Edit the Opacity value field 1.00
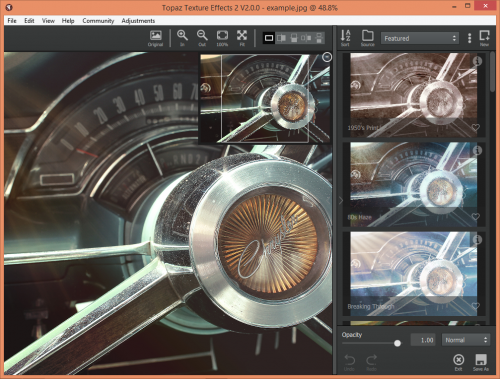 423,340
